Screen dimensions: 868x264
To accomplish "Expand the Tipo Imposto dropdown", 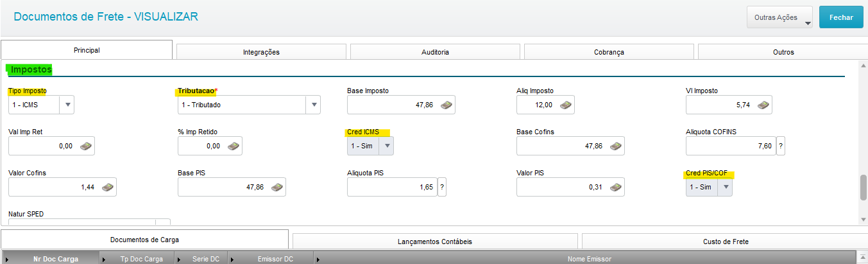I will pyautogui.click(x=67, y=105).
